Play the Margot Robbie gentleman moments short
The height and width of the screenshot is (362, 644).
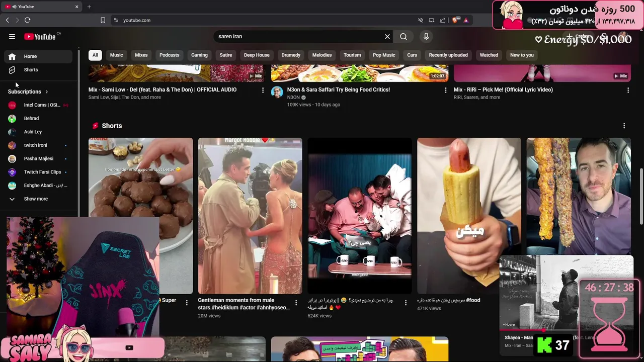[x=250, y=216]
